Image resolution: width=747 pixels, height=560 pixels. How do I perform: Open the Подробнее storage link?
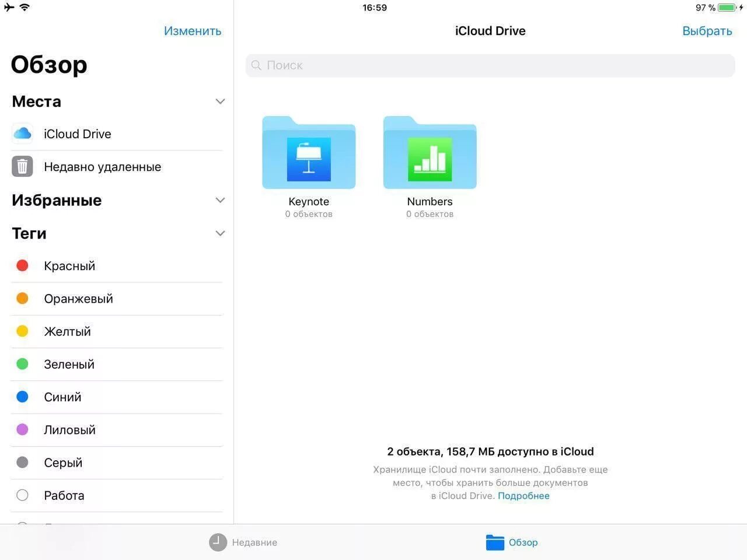(523, 495)
